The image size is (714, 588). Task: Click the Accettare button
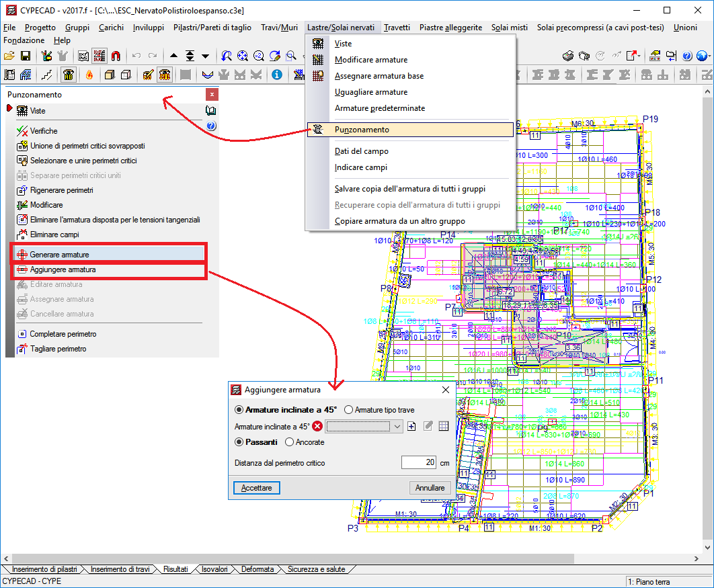click(x=256, y=488)
